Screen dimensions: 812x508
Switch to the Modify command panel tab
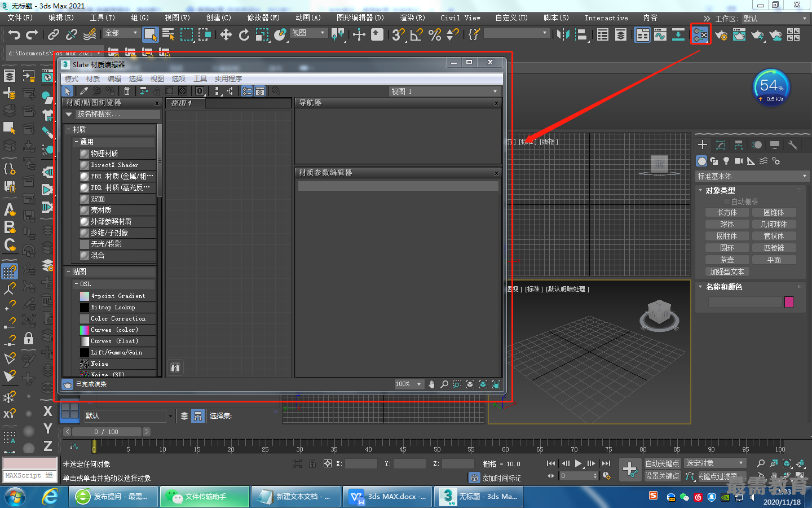(720, 145)
